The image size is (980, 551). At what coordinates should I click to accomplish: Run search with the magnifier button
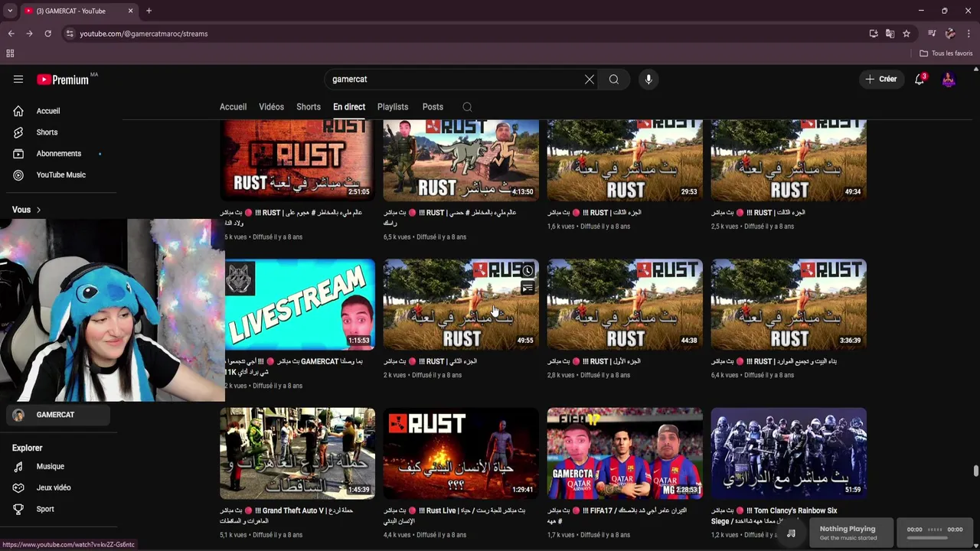coord(614,79)
